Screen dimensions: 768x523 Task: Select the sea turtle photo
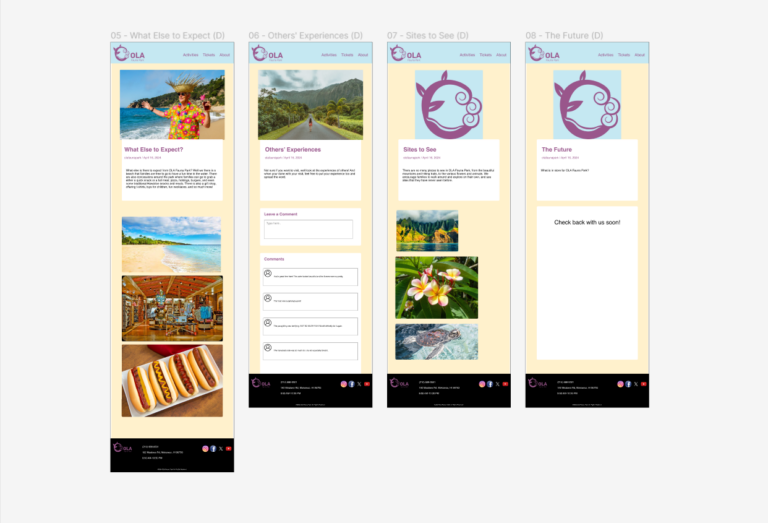pos(436,342)
